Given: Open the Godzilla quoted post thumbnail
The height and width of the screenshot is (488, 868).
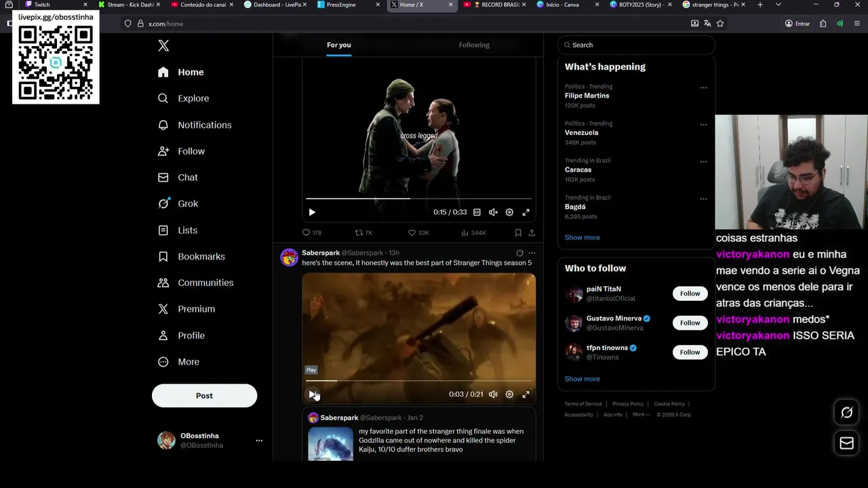Looking at the screenshot, I should coord(331,445).
